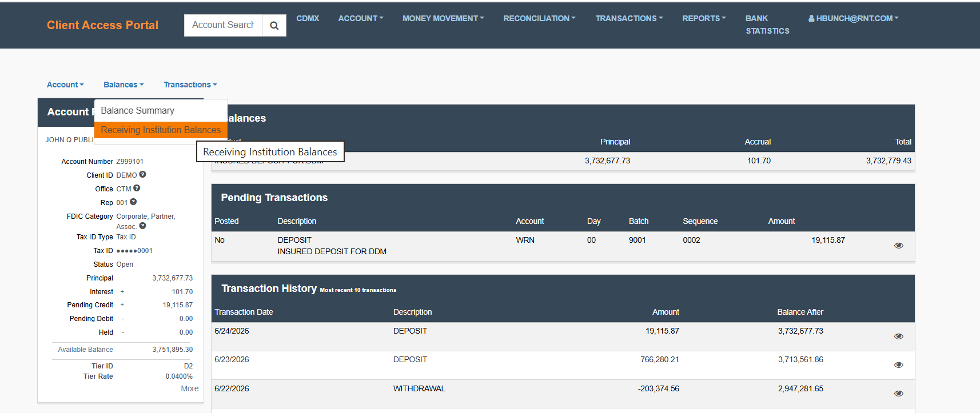The height and width of the screenshot is (413, 980).
Task: Open the HBUNCH@RNT.COM user menu
Action: click(x=853, y=18)
